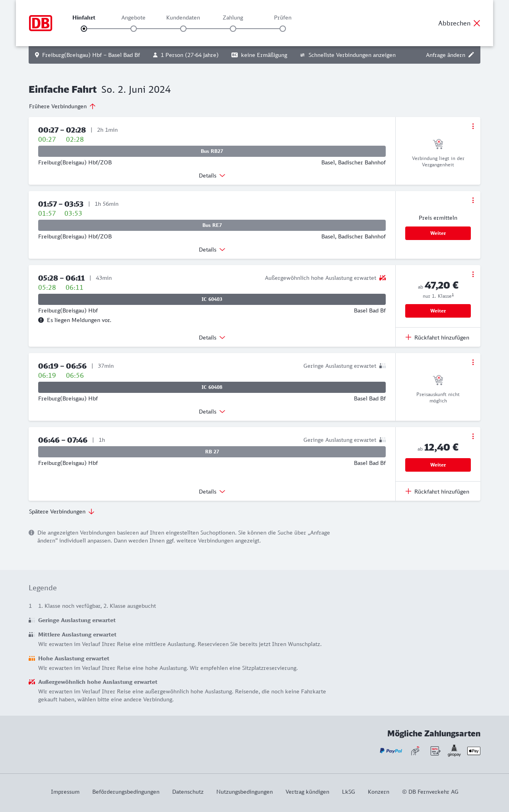The width and height of the screenshot is (509, 812).
Task: Load Frühere Verbindungen
Action: click(62, 106)
